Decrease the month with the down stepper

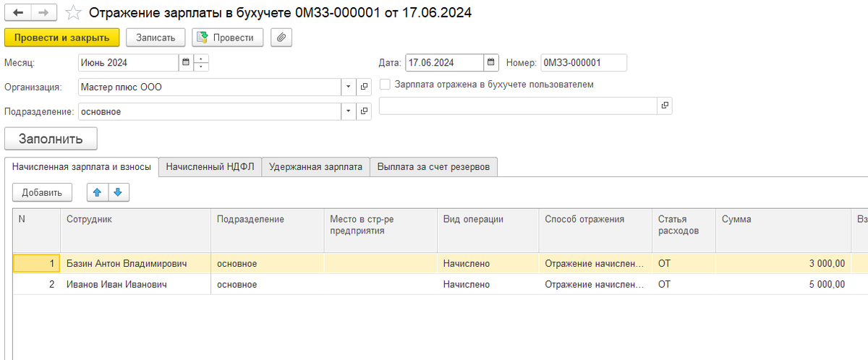200,67
